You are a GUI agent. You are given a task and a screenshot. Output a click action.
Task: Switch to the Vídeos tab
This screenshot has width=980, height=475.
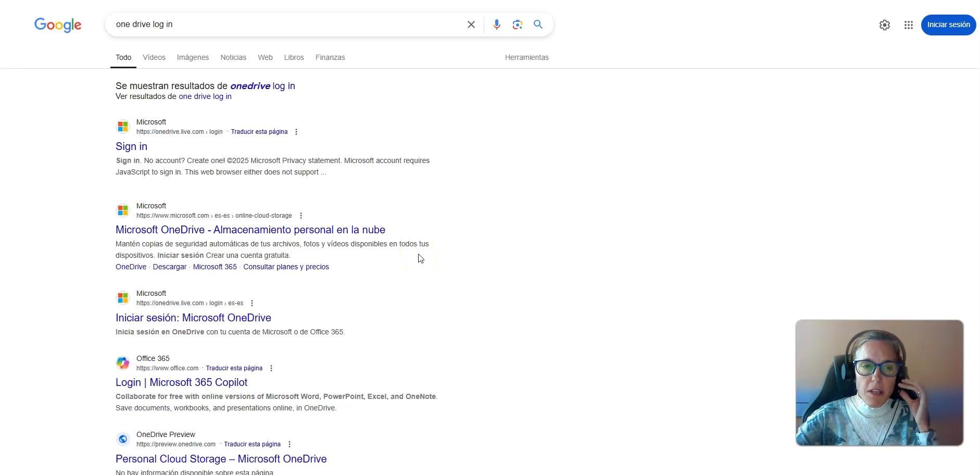154,57
